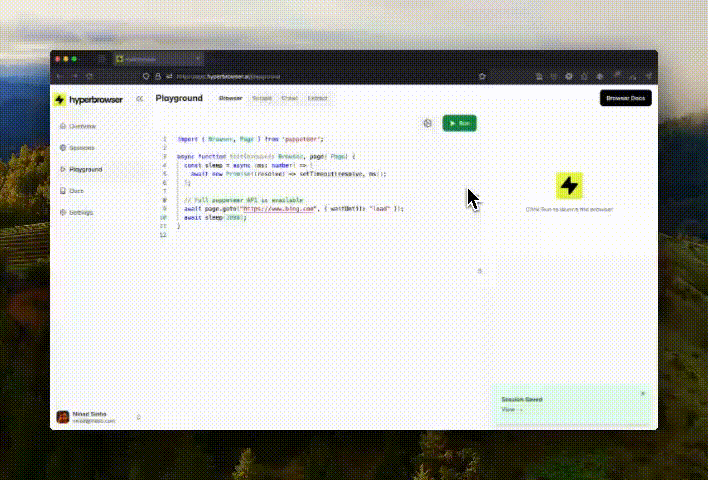Bookmark the page with star icon
This screenshot has height=480, width=708.
482,77
